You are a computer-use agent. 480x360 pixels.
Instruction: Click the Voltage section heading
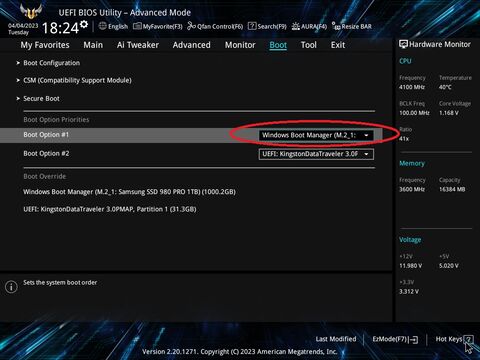pyautogui.click(x=410, y=240)
